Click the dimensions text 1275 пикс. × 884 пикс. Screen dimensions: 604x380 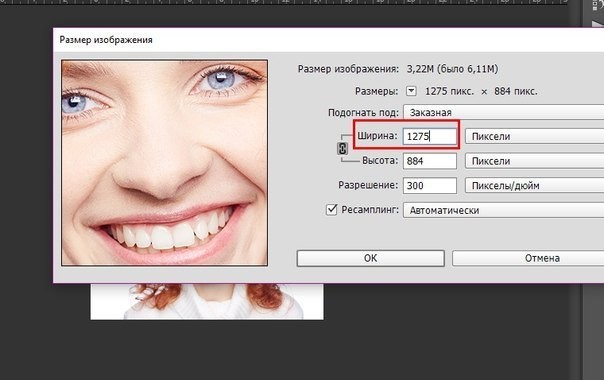[x=481, y=91]
